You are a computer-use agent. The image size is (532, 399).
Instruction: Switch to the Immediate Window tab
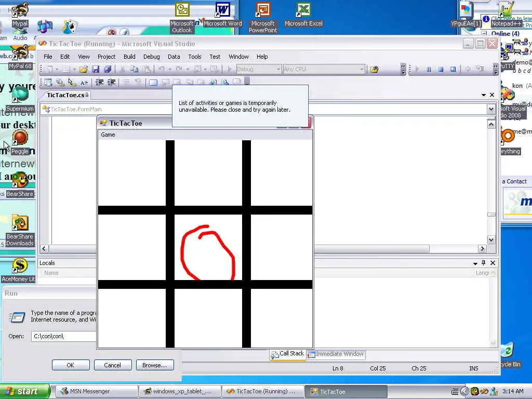(x=336, y=354)
